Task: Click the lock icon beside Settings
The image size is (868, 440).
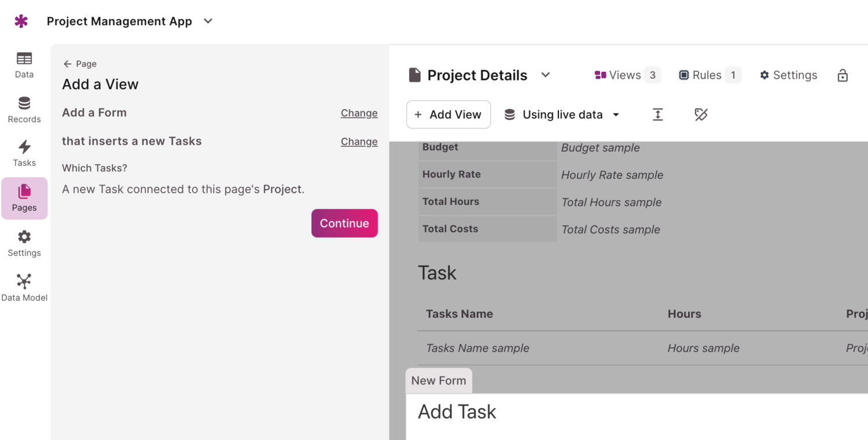Action: click(843, 75)
